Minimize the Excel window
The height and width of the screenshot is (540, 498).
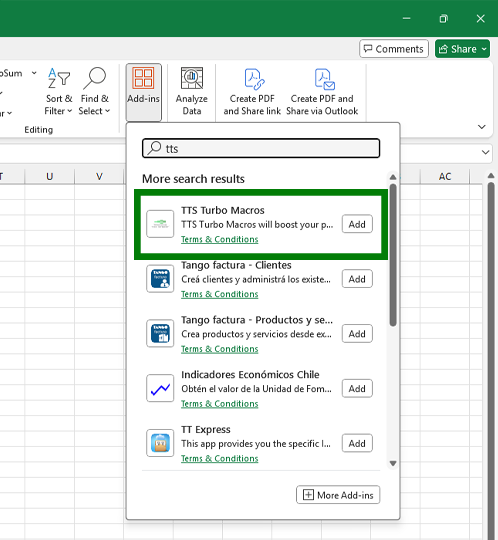click(407, 18)
